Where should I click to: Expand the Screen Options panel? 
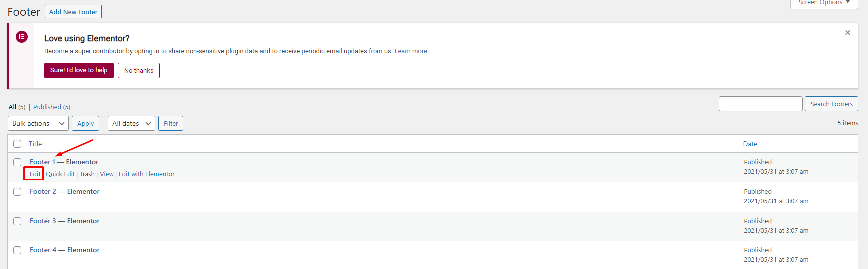[x=824, y=3]
